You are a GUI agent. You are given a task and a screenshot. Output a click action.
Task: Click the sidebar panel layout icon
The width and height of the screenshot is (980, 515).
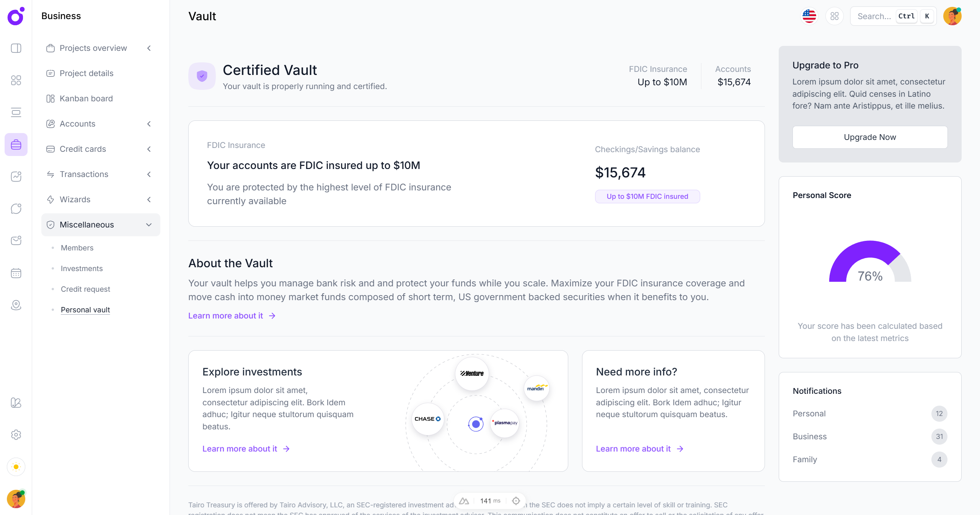[16, 48]
